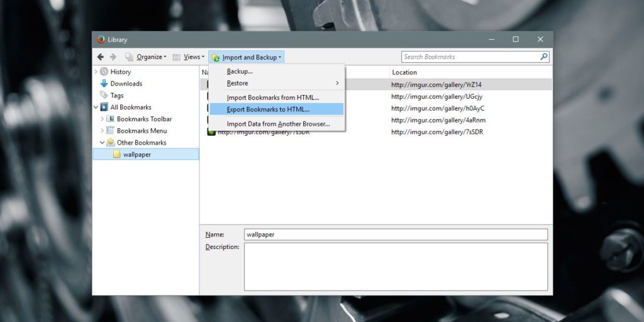Select Bookmarks Menu folder
644x322 pixels.
(142, 131)
